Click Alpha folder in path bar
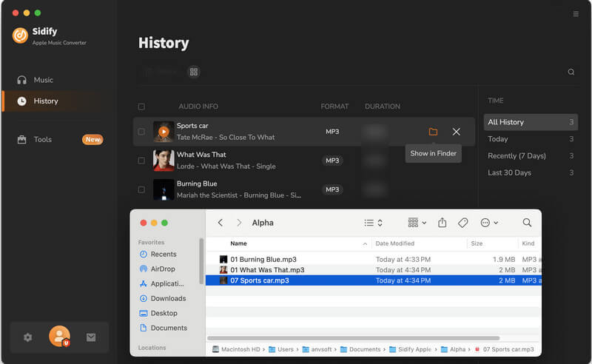The height and width of the screenshot is (364, 592). click(x=454, y=349)
